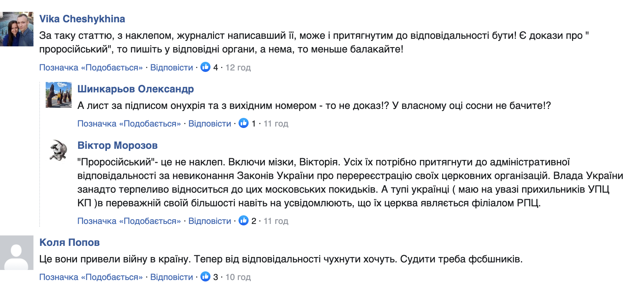Click the like icon under Коля Попов's comment
The width and height of the screenshot is (644, 289).
(206, 277)
